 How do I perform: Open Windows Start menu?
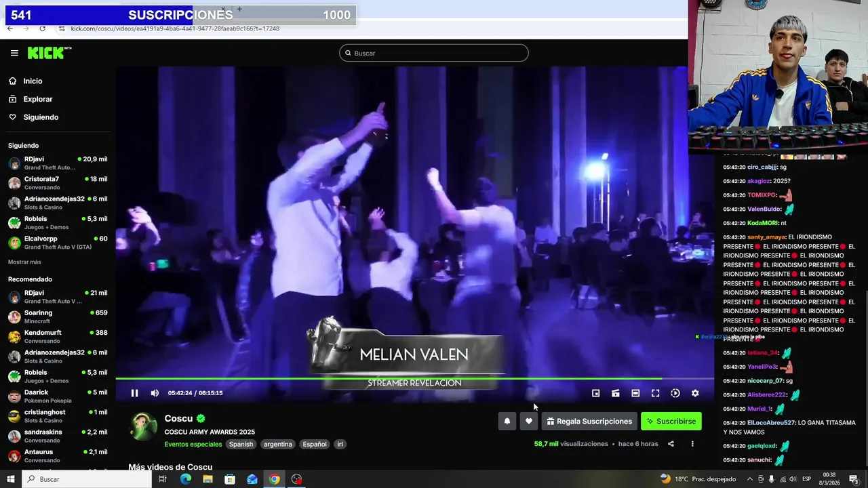(11, 479)
